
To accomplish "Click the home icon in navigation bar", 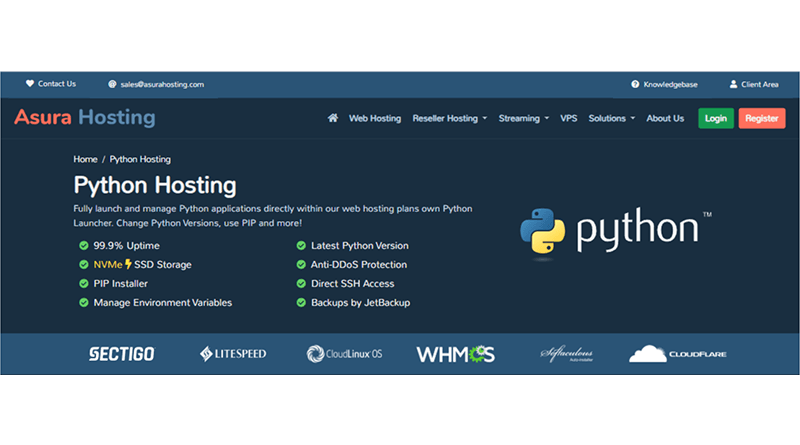I will click(333, 118).
